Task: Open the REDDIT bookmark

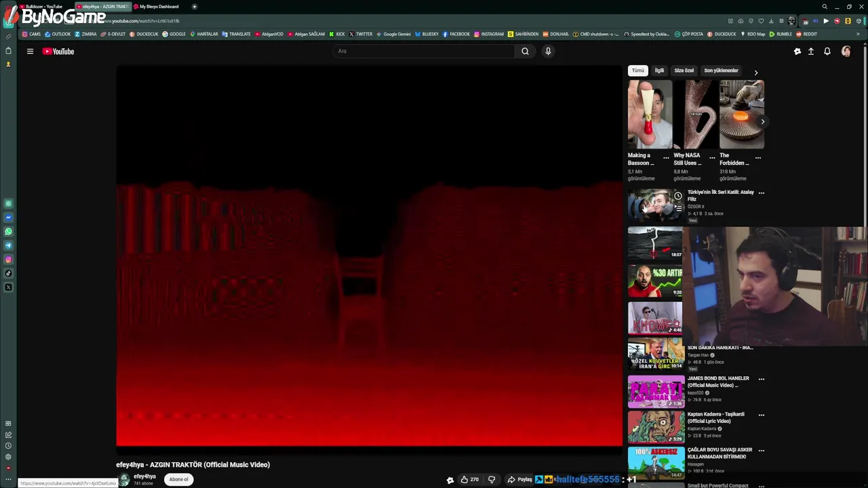Action: click(x=807, y=34)
